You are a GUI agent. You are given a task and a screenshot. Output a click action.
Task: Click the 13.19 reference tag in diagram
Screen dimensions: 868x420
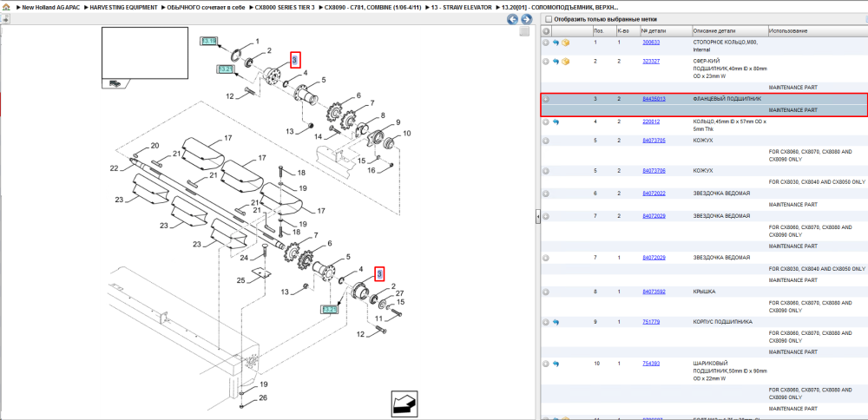coord(209,41)
